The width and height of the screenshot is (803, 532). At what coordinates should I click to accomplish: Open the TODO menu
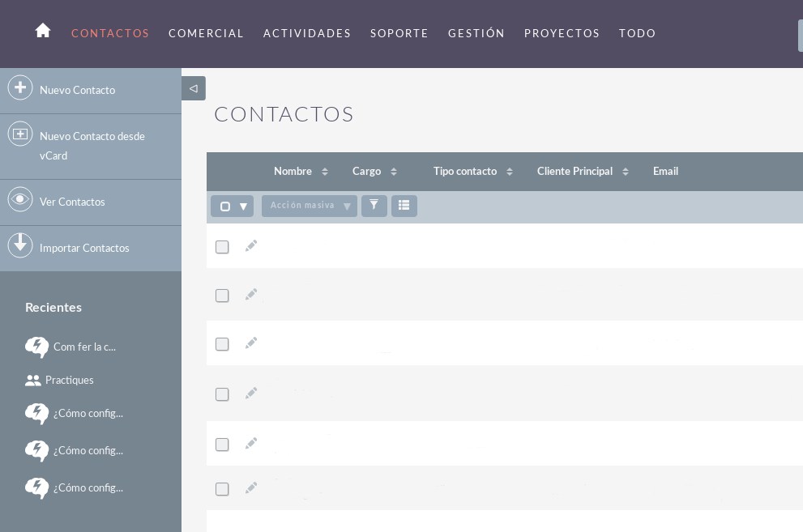coord(637,33)
